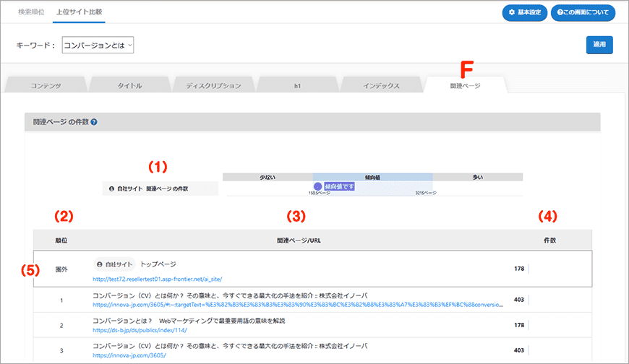The height and width of the screenshot is (364, 629).
Task: Click the question mark icon in この画面について
Action: pyautogui.click(x=560, y=13)
